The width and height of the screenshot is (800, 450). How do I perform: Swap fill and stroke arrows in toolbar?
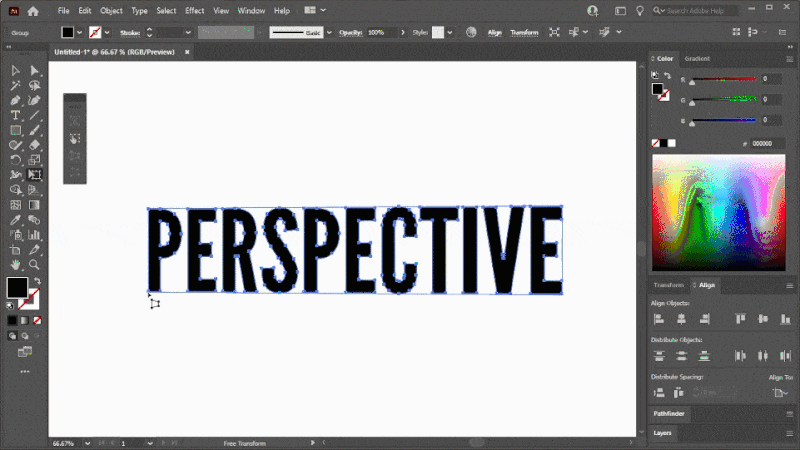point(37,281)
